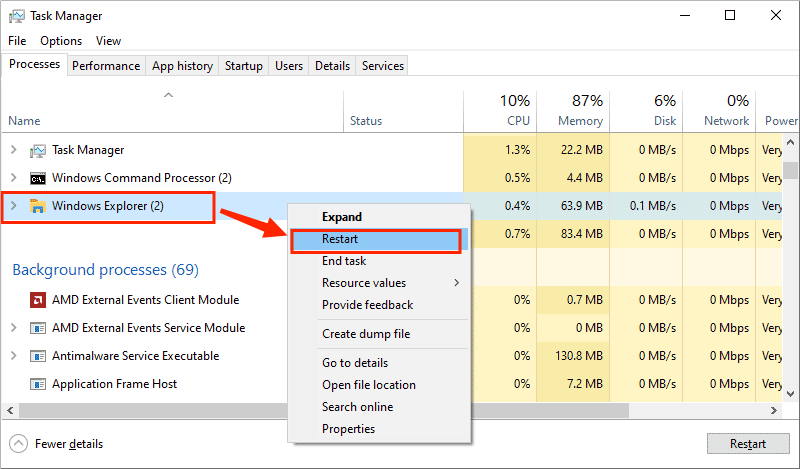This screenshot has height=469, width=800.
Task: Click the AMD External Events Client Module icon
Action: coord(38,300)
